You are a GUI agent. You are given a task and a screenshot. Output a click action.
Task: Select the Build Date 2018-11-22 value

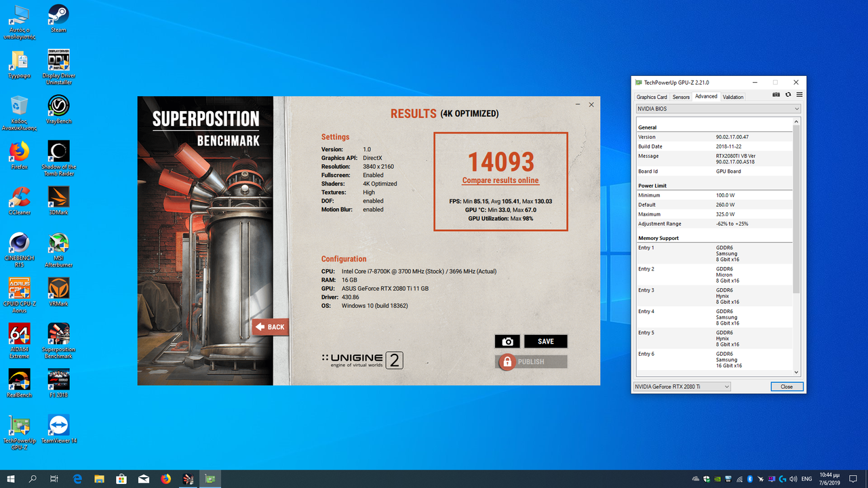[728, 146]
